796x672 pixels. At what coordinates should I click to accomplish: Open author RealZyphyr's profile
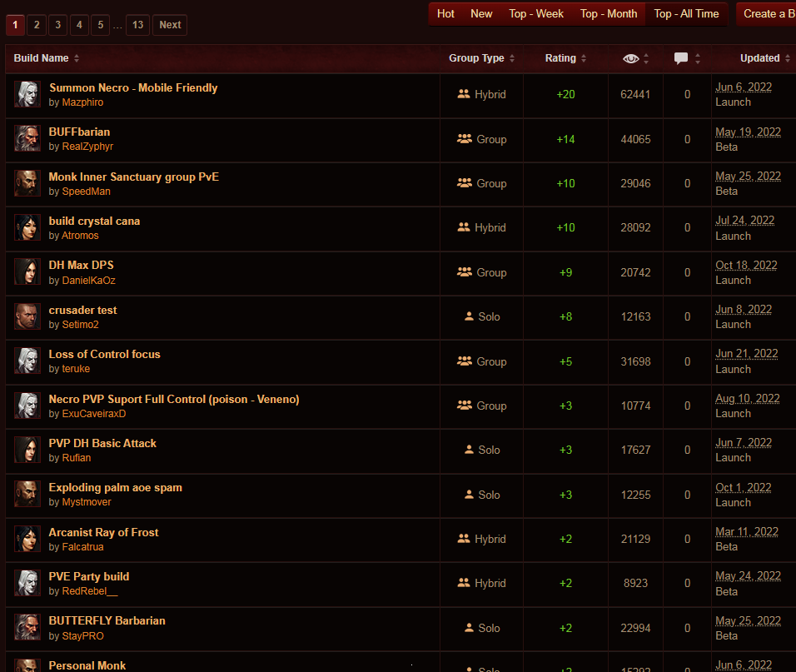coord(87,147)
